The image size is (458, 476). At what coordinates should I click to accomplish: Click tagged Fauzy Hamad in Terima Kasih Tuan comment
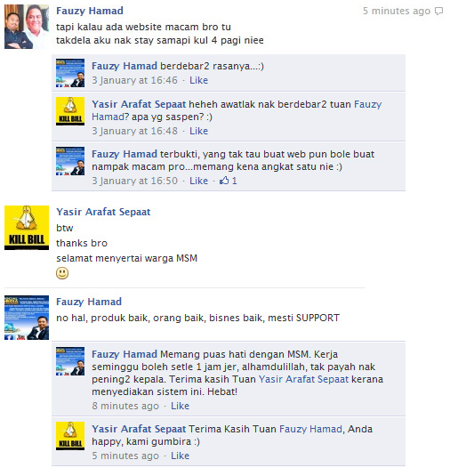click(x=310, y=429)
